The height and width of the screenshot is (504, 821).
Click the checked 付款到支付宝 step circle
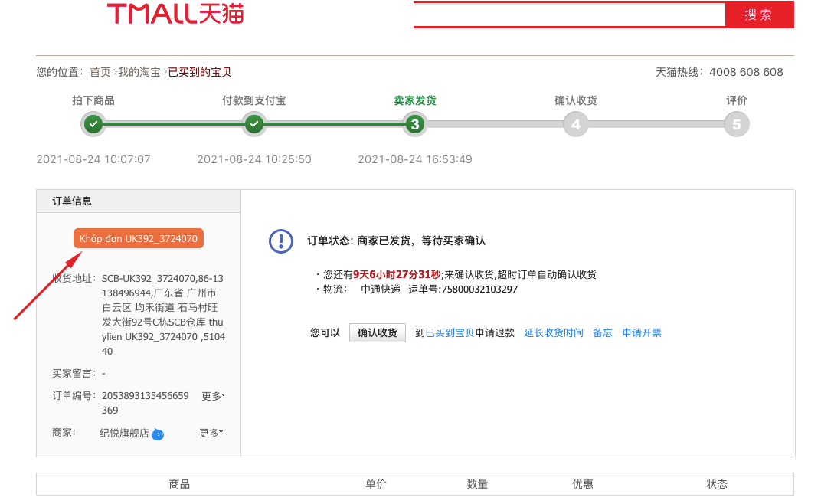coord(254,125)
